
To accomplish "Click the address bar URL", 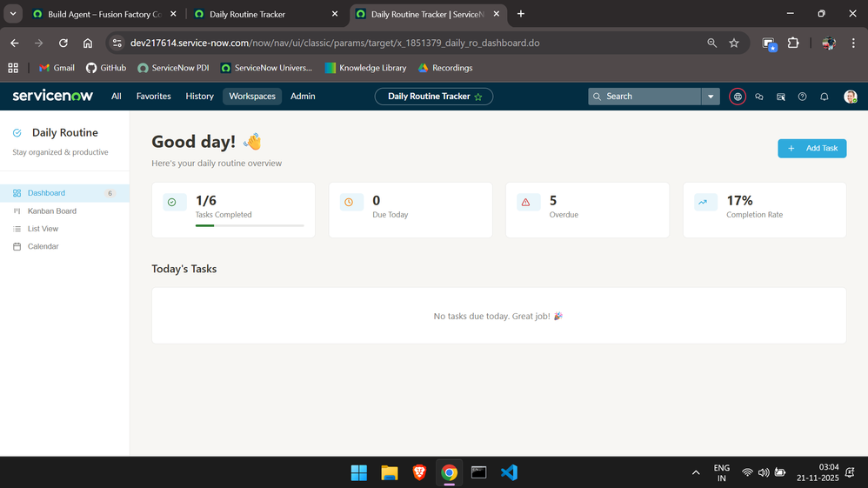I will click(335, 43).
